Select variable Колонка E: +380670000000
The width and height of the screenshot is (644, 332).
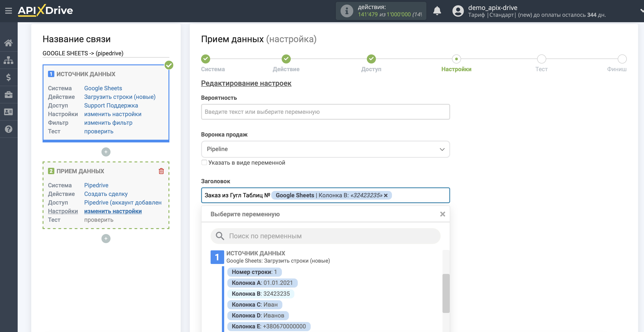pyautogui.click(x=269, y=327)
